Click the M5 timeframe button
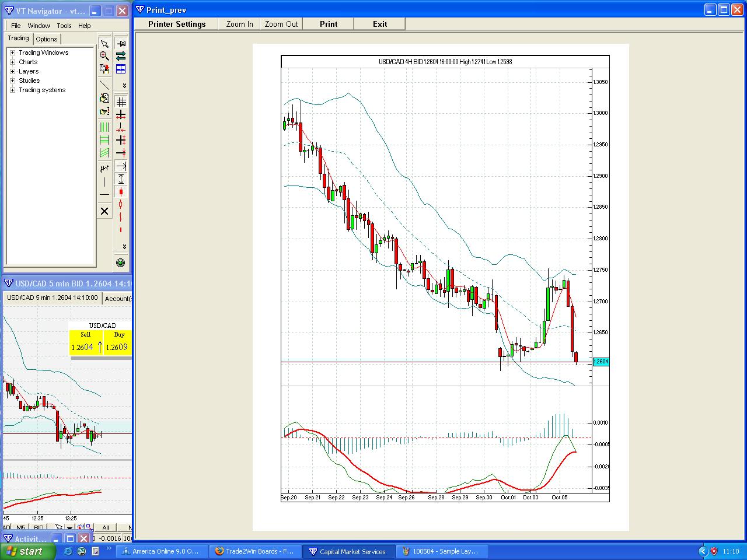This screenshot has height=560, width=747. click(x=20, y=527)
